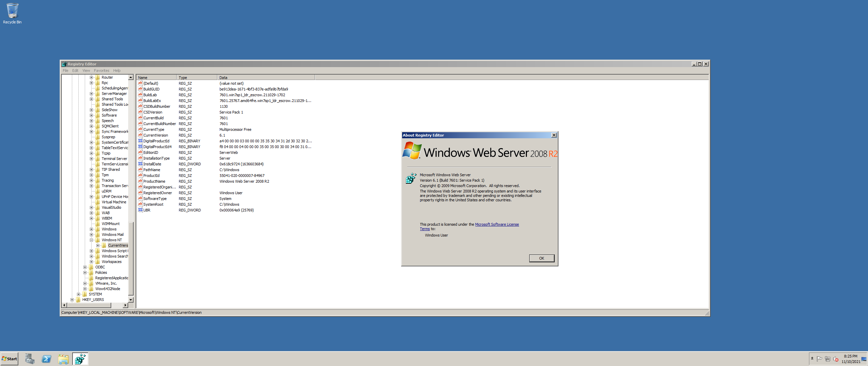
Task: Open the View menu
Action: [86, 70]
